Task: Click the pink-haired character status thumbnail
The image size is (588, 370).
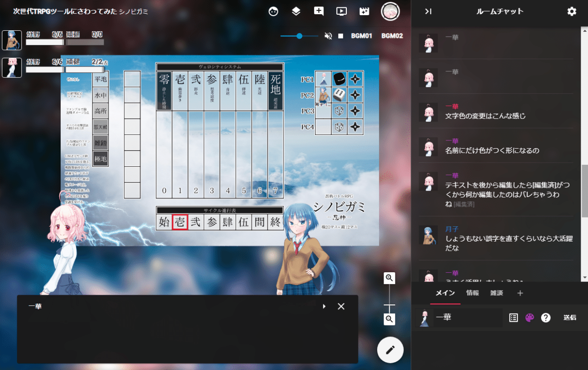Action: pos(12,67)
